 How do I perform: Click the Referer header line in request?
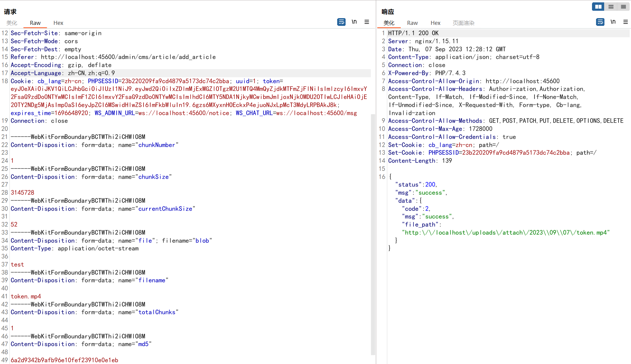click(113, 57)
